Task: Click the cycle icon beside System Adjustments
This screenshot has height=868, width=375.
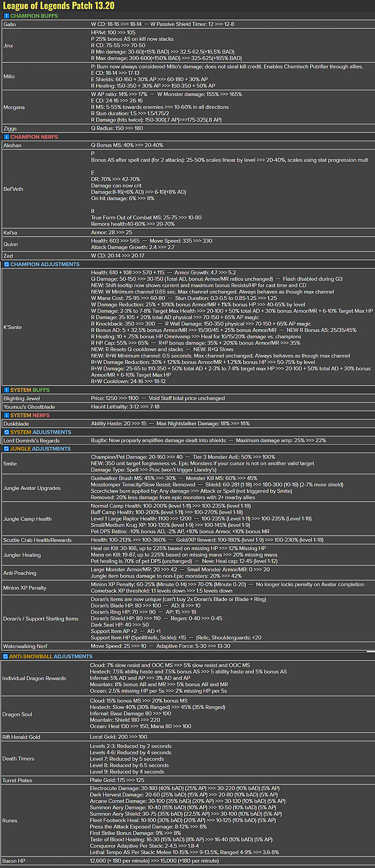Action: (x=7, y=432)
